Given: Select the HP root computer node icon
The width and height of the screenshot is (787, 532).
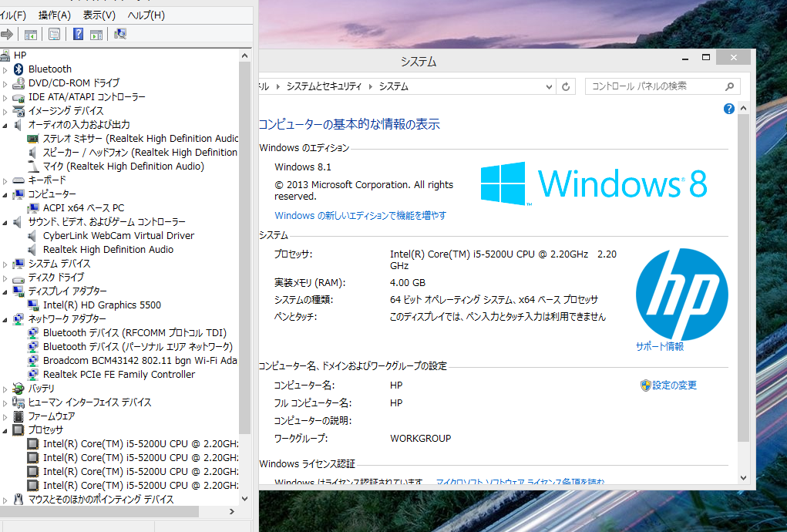Looking at the screenshot, I should [x=5, y=56].
